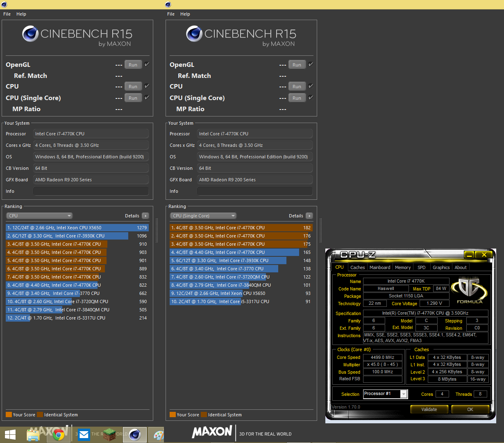Open File menu in left Cinebench window

coord(7,14)
